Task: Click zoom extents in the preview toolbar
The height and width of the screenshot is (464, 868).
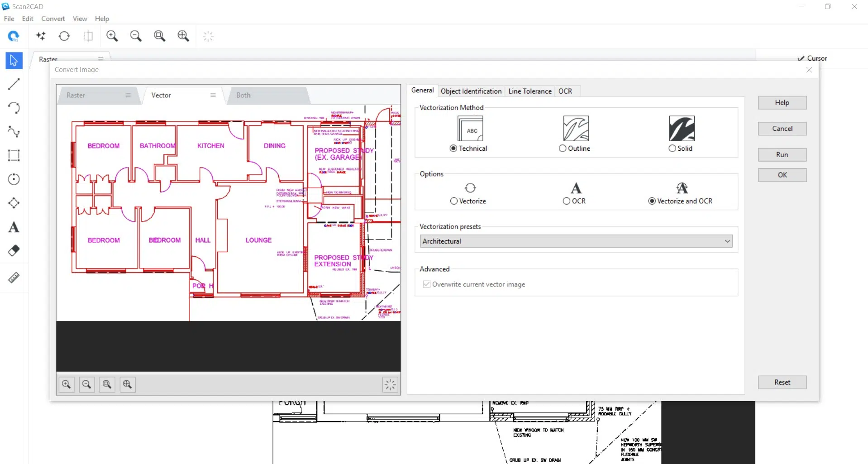Action: [107, 384]
